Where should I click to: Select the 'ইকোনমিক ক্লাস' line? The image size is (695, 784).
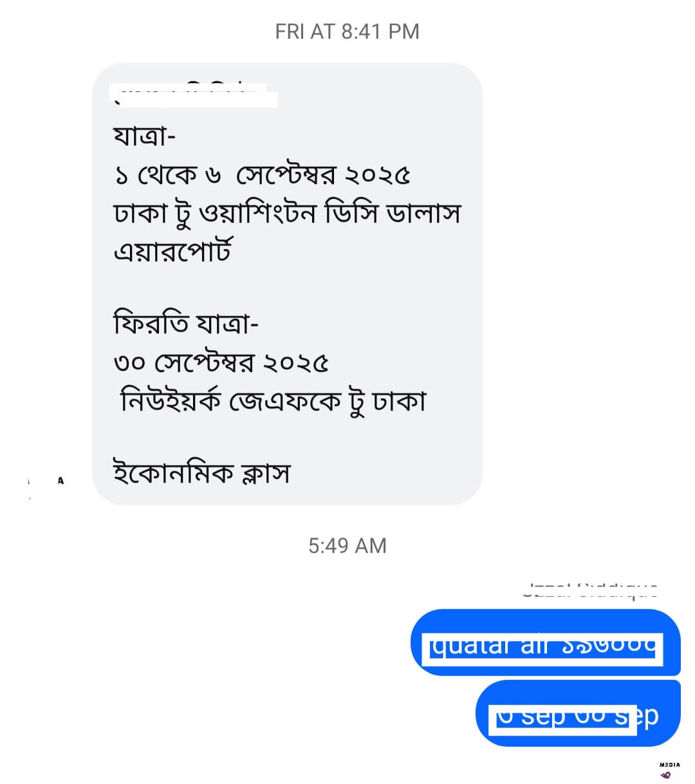pyautogui.click(x=201, y=473)
